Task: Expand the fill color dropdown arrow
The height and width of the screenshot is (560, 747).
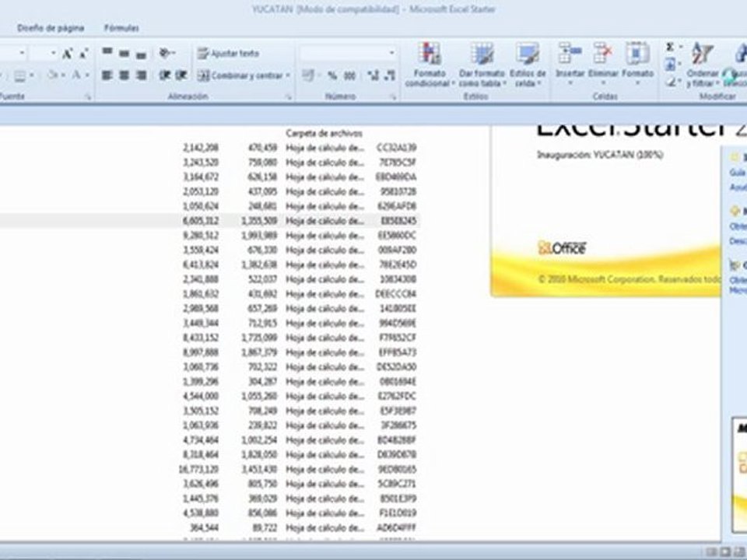Action: [63, 75]
